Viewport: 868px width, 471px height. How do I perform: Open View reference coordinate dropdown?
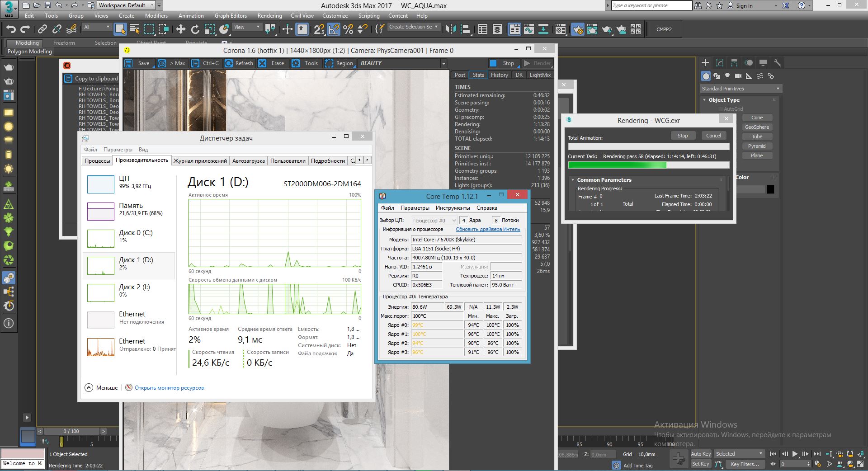247,27
